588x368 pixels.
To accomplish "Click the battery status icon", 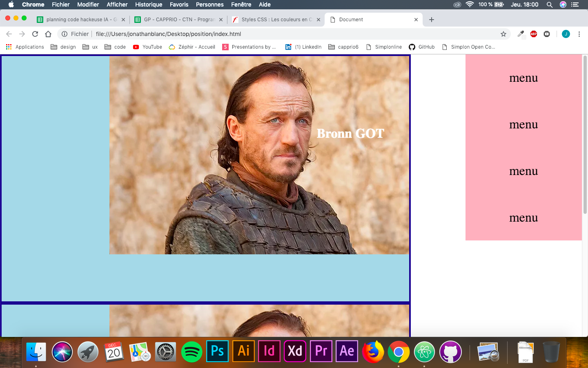I will 499,4.
